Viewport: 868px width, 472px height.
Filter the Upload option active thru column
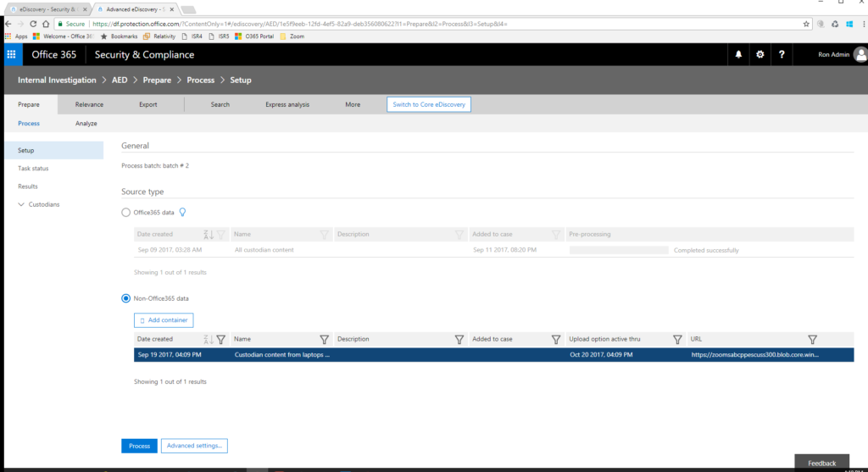(x=677, y=339)
